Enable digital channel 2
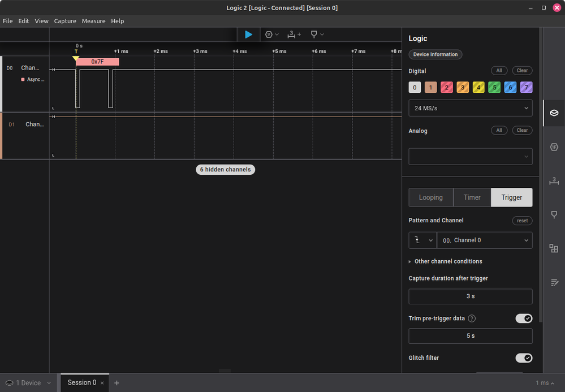 coord(446,87)
